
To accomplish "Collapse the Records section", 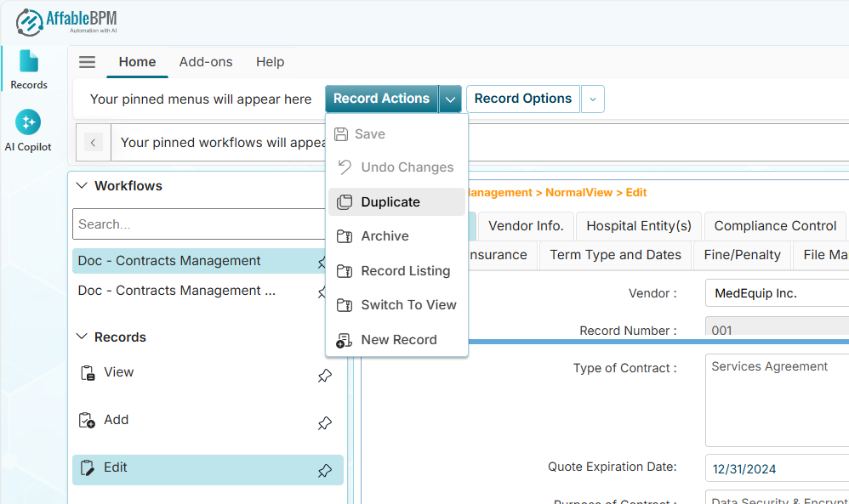I will (83, 337).
